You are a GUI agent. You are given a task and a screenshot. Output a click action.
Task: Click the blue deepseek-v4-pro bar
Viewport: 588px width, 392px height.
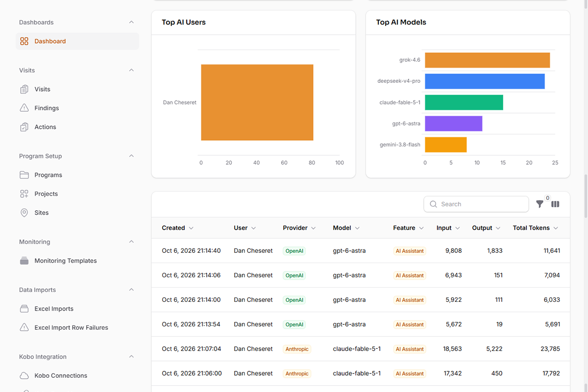(485, 81)
